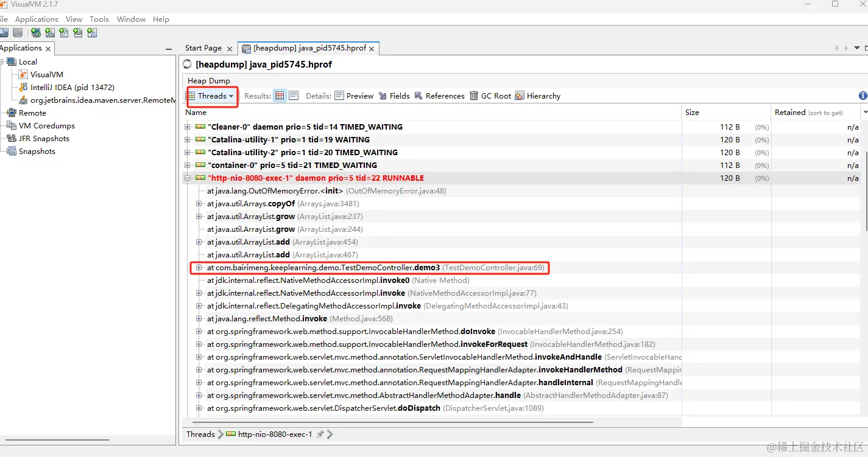Close the Applications panel tab
The height and width of the screenshot is (457, 868).
[49, 49]
